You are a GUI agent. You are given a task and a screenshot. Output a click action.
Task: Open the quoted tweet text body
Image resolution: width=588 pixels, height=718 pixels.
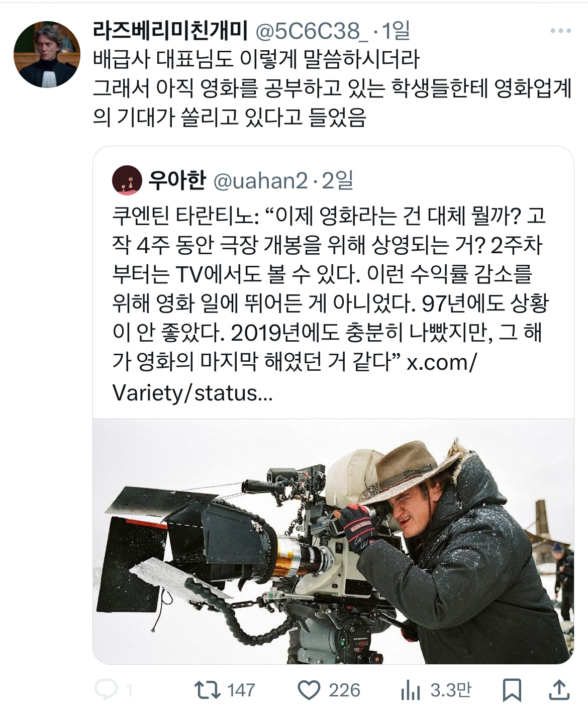pos(330,304)
